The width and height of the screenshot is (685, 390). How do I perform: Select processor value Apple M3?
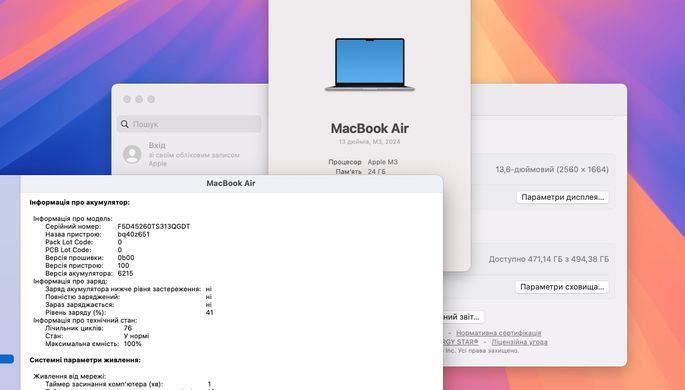coord(383,162)
